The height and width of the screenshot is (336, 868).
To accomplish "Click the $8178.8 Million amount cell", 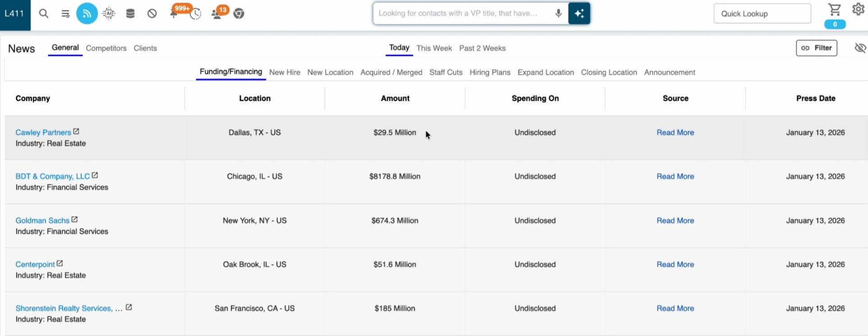I will point(395,177).
